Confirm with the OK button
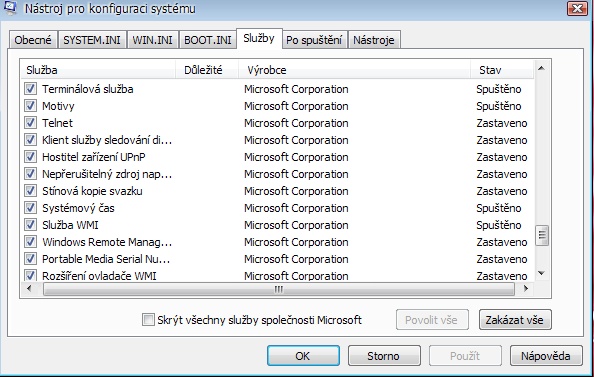 coord(303,356)
